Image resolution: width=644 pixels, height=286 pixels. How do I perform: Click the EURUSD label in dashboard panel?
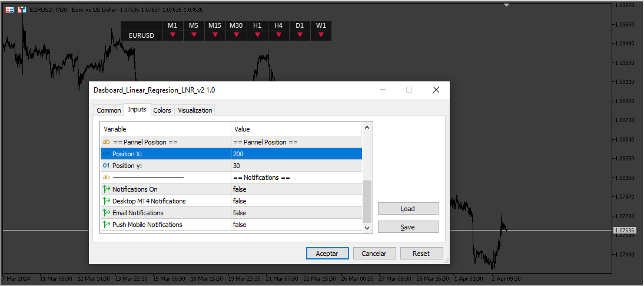[141, 35]
